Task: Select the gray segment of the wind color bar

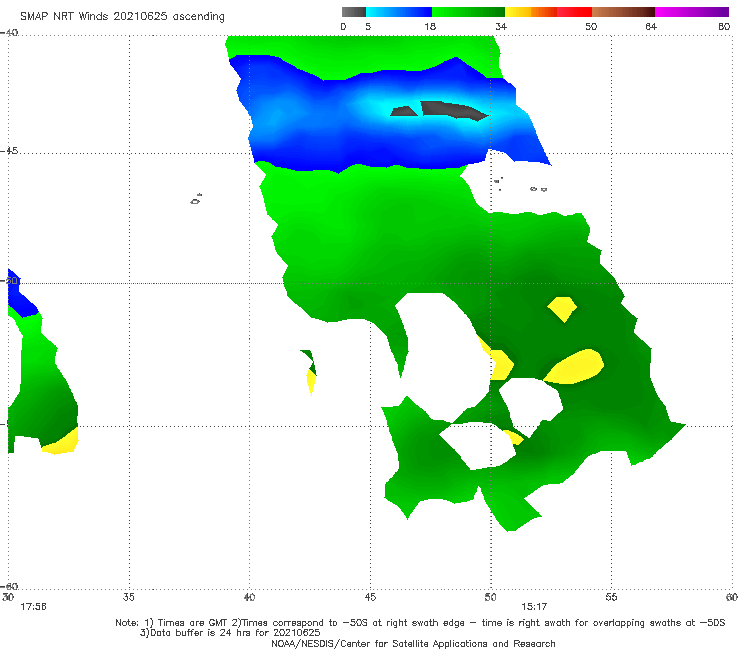Action: 354,12
